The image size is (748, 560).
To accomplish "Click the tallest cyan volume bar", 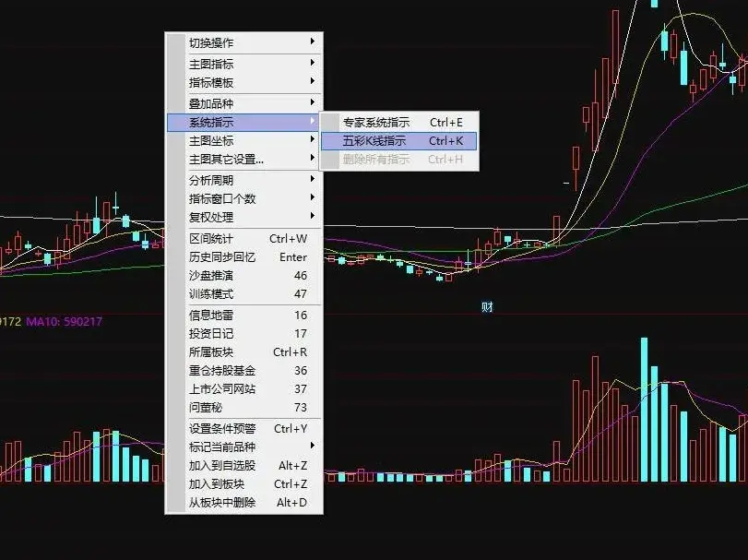I will pos(644,410).
